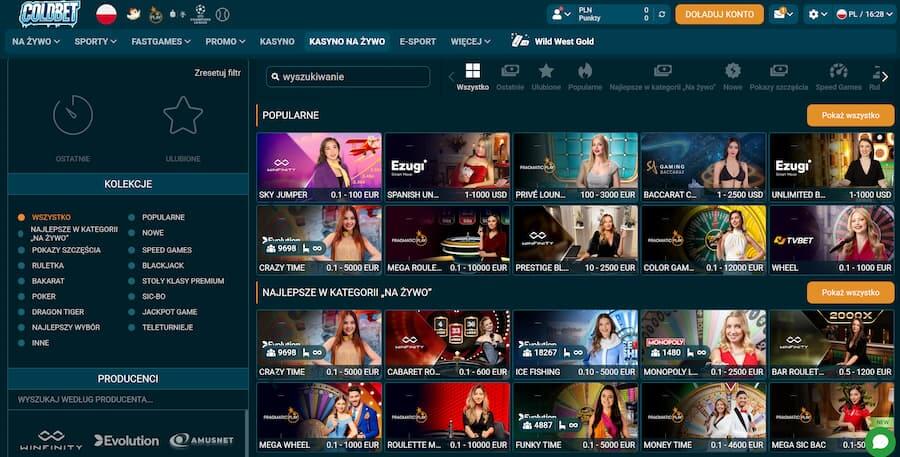The image size is (900, 457).
Task: Open the Ulubione star icon in sidebar
Action: [183, 115]
